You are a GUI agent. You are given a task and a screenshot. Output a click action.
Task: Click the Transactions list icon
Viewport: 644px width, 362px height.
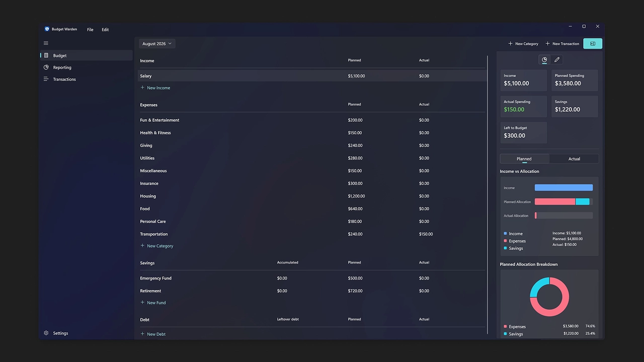pos(46,79)
